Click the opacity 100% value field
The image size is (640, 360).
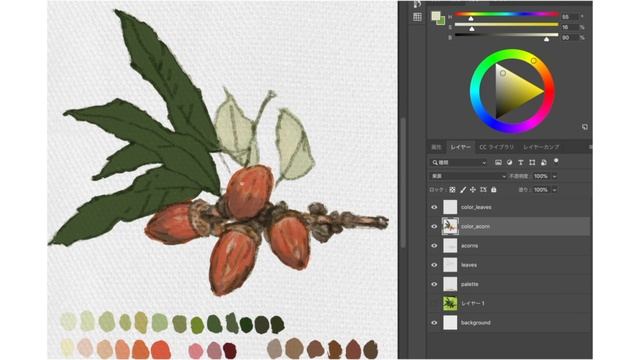click(541, 176)
